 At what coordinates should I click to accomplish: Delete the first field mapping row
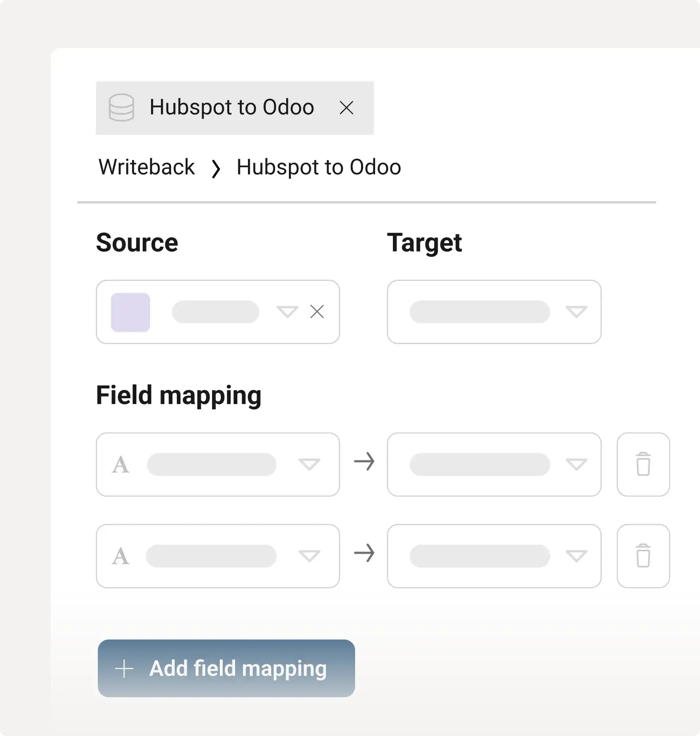coord(643,464)
